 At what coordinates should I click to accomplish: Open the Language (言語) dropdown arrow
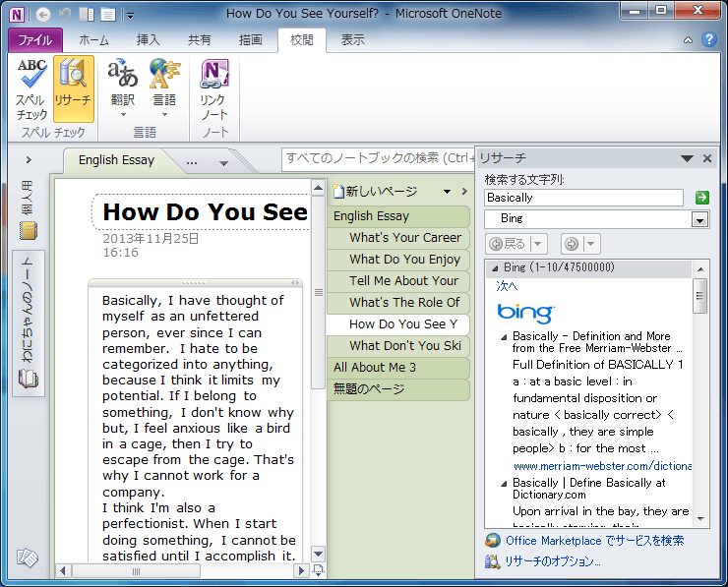click(x=165, y=115)
